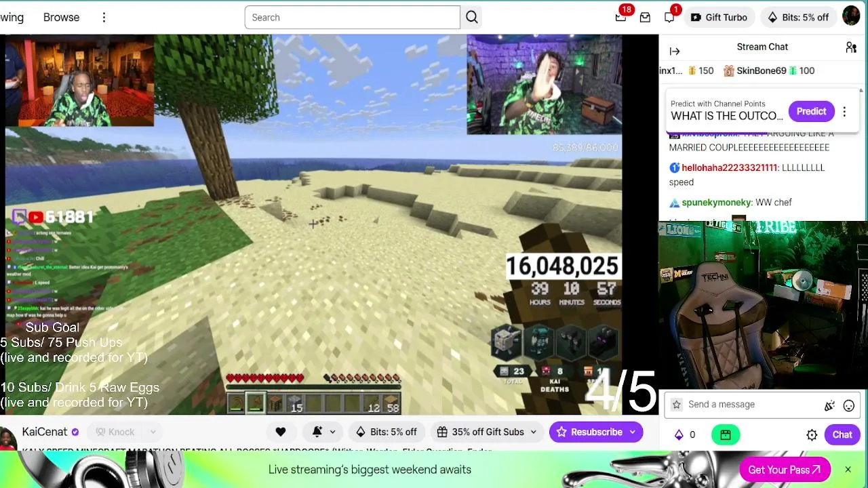Open the user avatar menu
The image size is (868, 488).
851,16
